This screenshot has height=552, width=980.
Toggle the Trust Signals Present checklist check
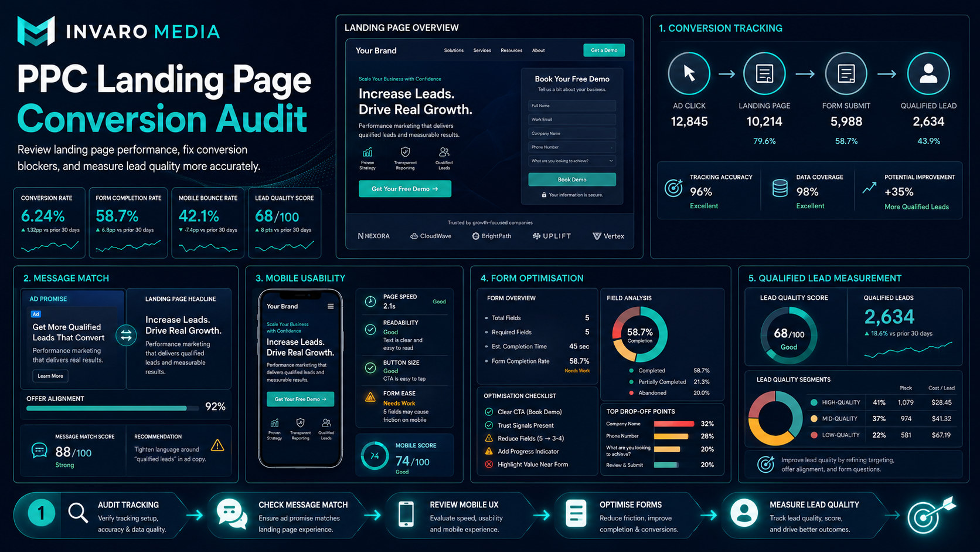click(x=489, y=425)
